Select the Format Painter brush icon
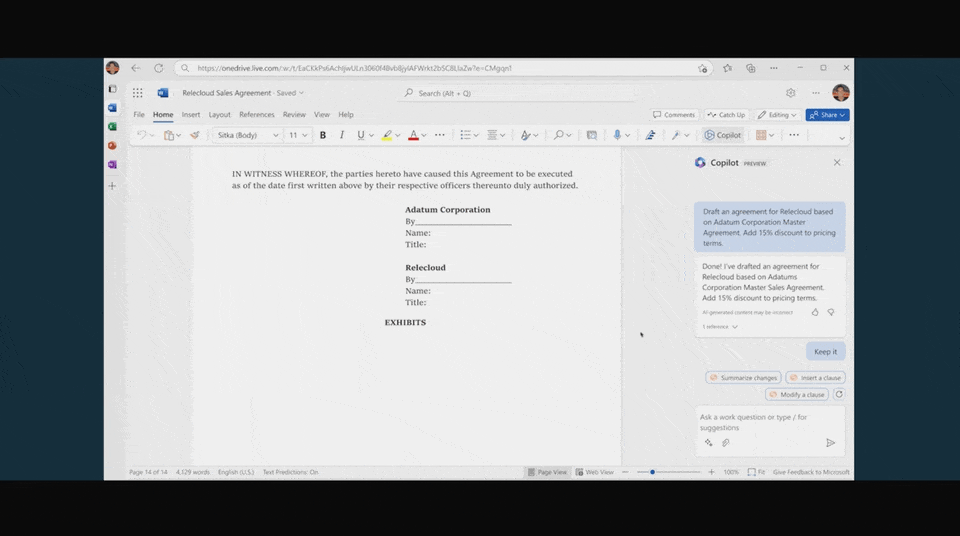The width and height of the screenshot is (960, 536). [195, 135]
